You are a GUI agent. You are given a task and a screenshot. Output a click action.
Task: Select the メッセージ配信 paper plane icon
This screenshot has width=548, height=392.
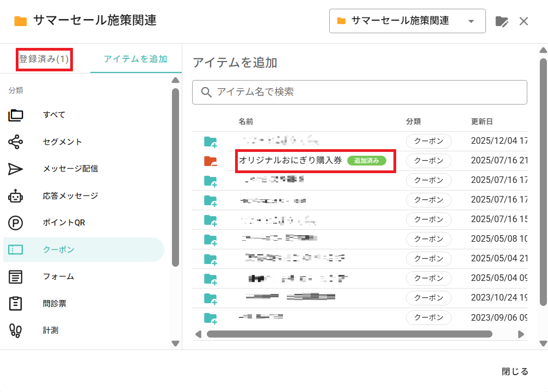click(16, 169)
